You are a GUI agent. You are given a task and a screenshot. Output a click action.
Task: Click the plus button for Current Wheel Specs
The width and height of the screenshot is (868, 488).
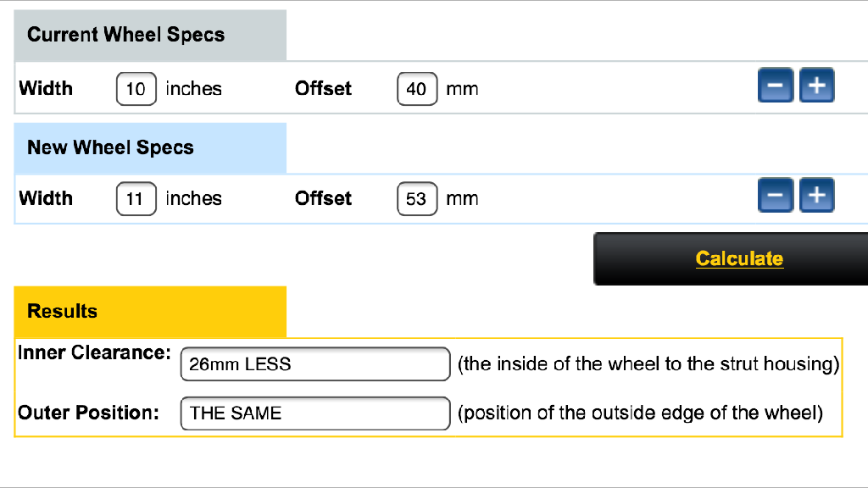(817, 86)
